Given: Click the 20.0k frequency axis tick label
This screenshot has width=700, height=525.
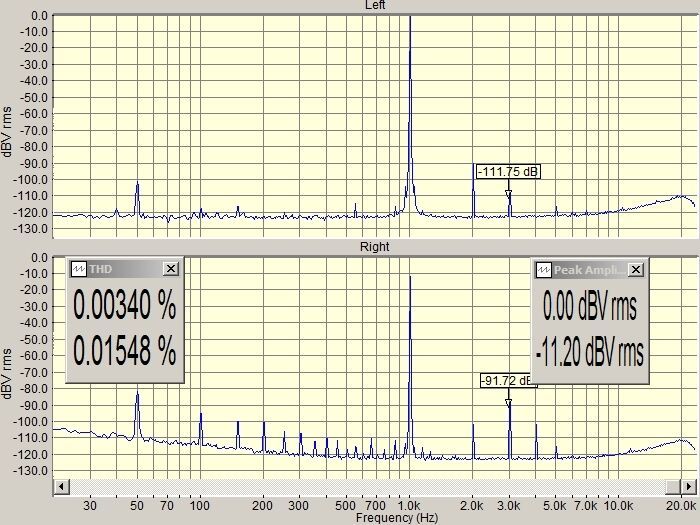Looking at the screenshot, I should tap(681, 506).
